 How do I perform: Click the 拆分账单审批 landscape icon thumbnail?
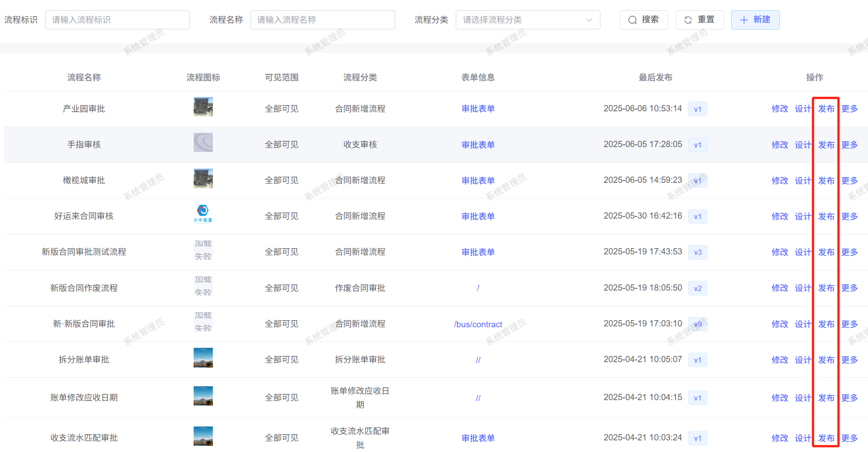tap(203, 358)
